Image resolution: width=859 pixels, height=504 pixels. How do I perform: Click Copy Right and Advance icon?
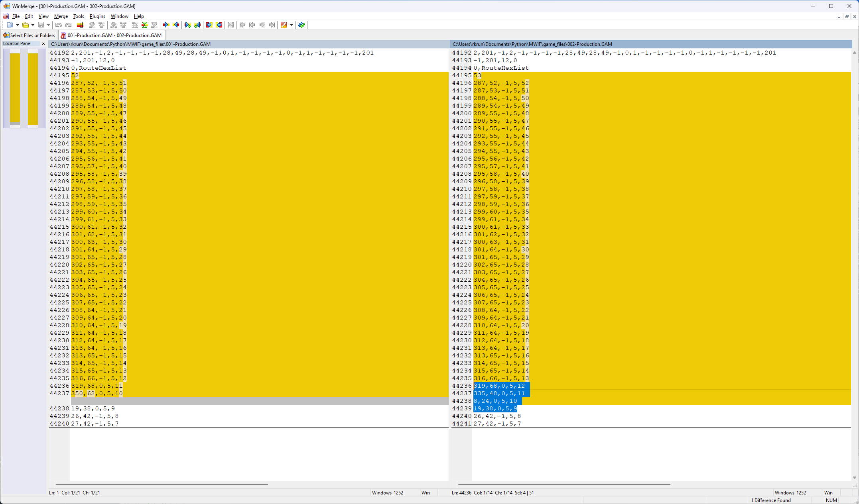tap(188, 25)
